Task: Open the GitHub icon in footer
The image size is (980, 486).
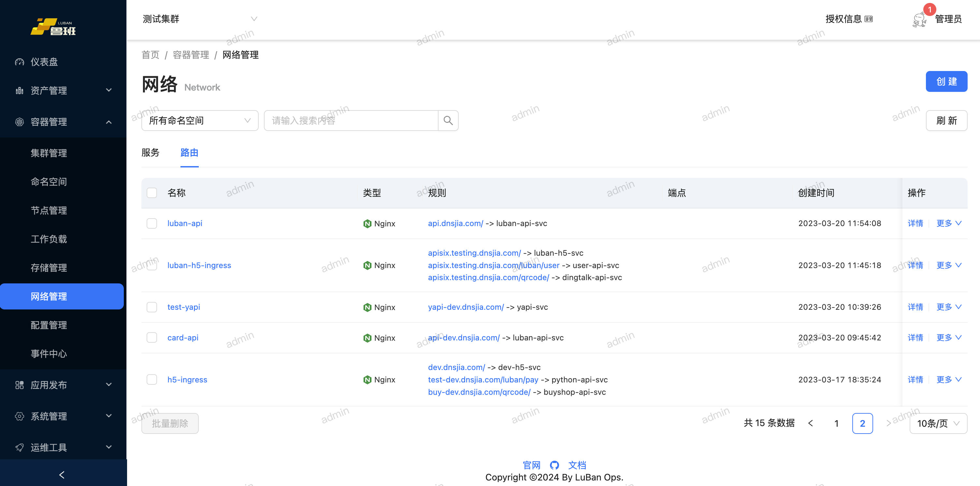Action: pos(554,465)
